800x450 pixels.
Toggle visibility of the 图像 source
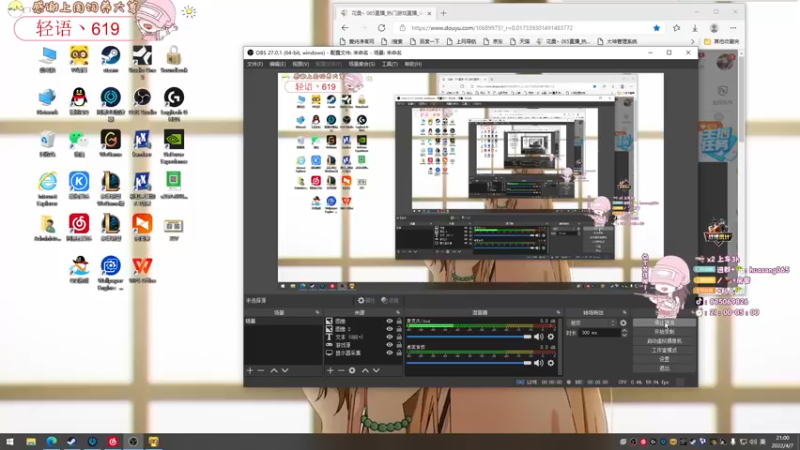coord(390,321)
